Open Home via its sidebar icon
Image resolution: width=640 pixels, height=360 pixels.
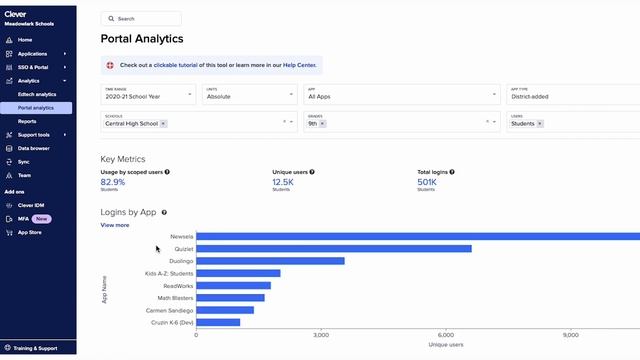pyautogui.click(x=9, y=40)
